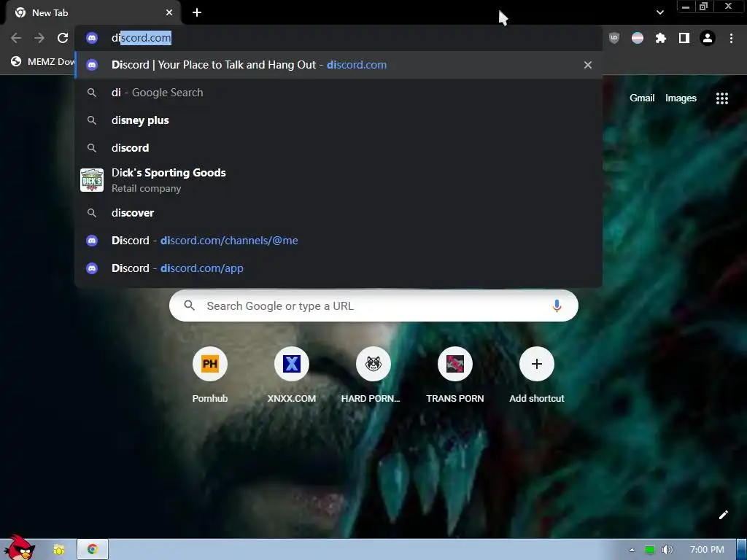Choose Dick's Sporting Goods suggestion
The image size is (747, 560).
[338, 180]
